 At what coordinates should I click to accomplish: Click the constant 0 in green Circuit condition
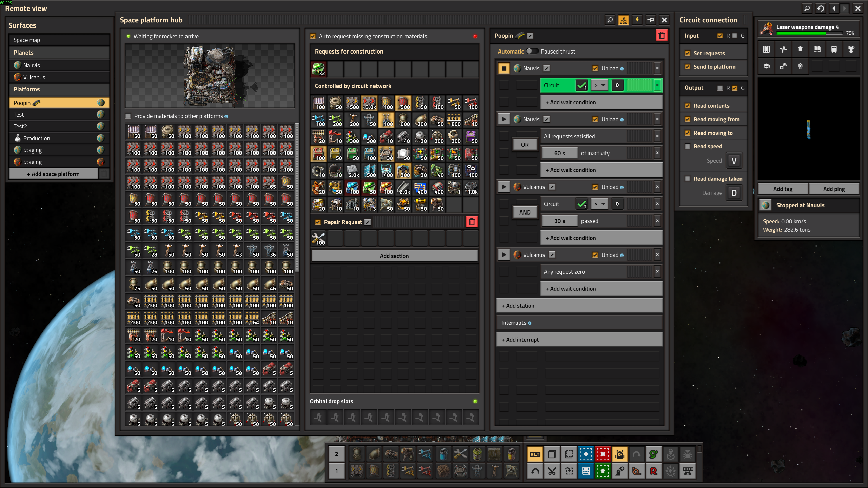617,85
